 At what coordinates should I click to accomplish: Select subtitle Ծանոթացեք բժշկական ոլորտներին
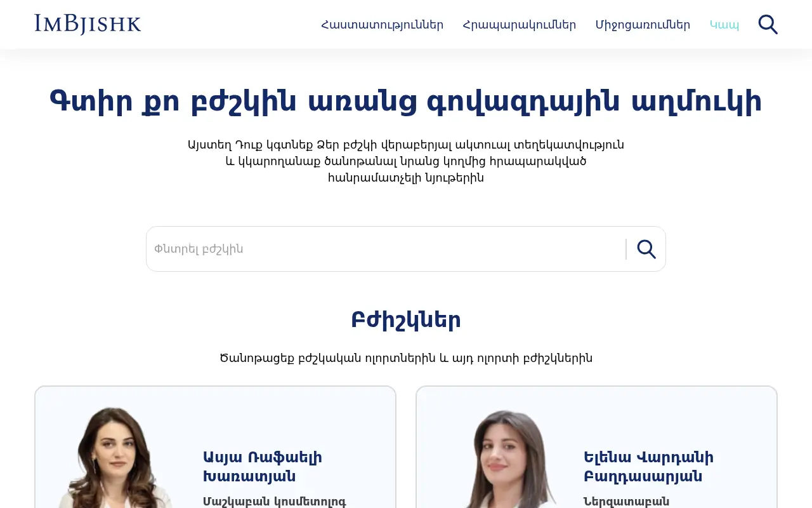click(x=406, y=358)
